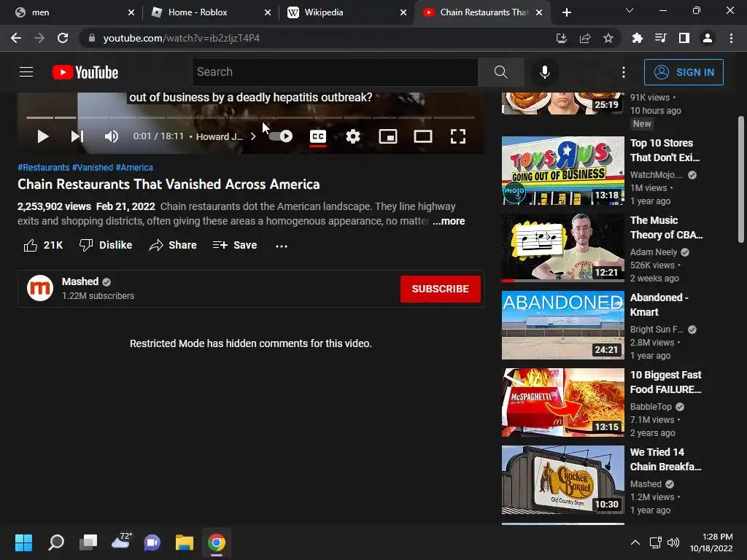
Task: Select Chain Restaurants That tab
Action: pyautogui.click(x=483, y=12)
